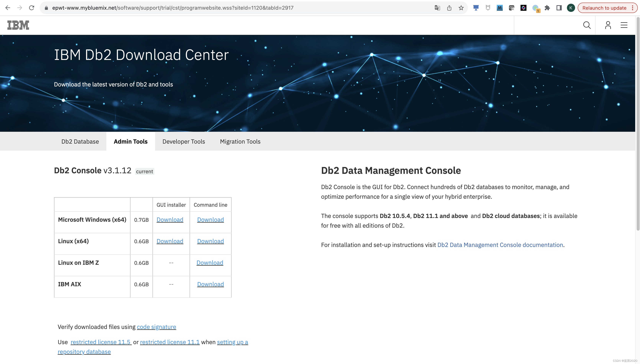The width and height of the screenshot is (640, 364).
Task: Click the browser forward arrow
Action: 19,8
